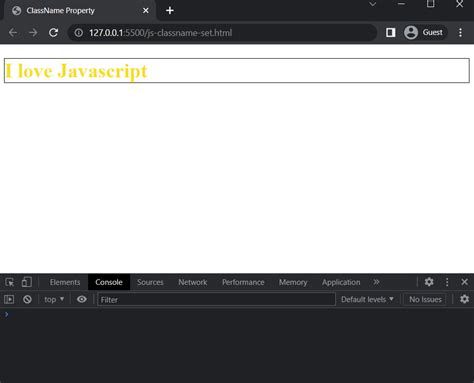Viewport: 474px width, 383px height.
Task: Activate the inspect element picker icon
Action: click(10, 282)
